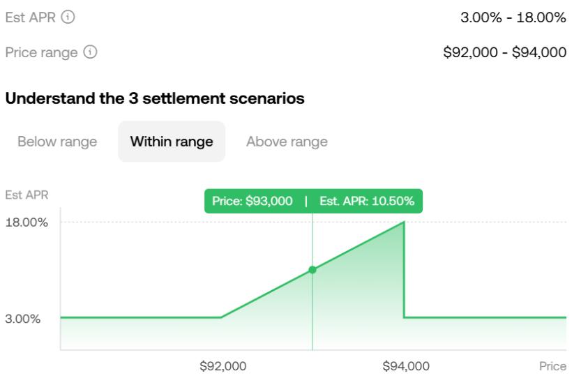The image size is (588, 385).
Task: Click the Est APR axis title above the chart
Action: 27,195
